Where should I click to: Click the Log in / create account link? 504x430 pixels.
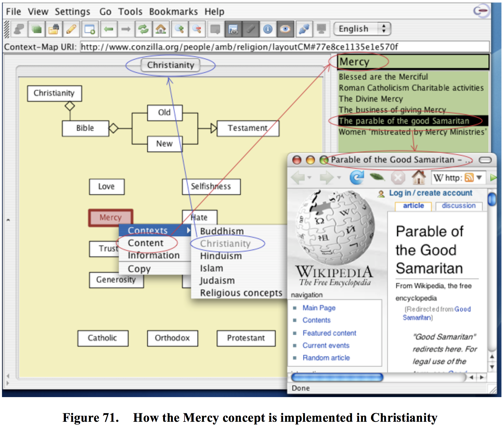point(430,193)
